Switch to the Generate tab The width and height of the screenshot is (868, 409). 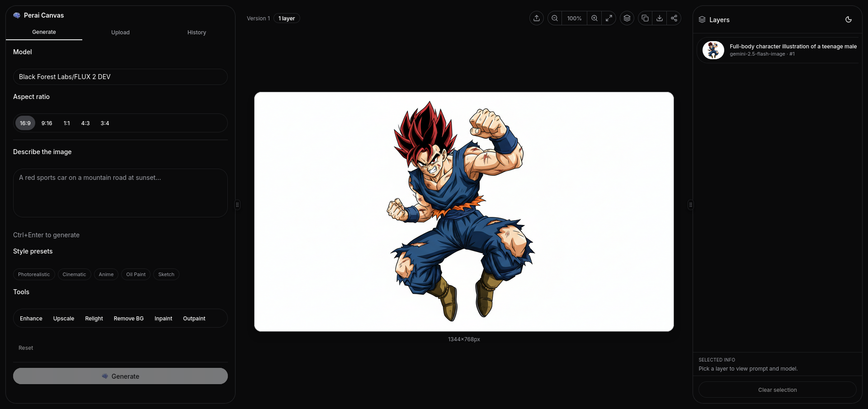point(44,32)
